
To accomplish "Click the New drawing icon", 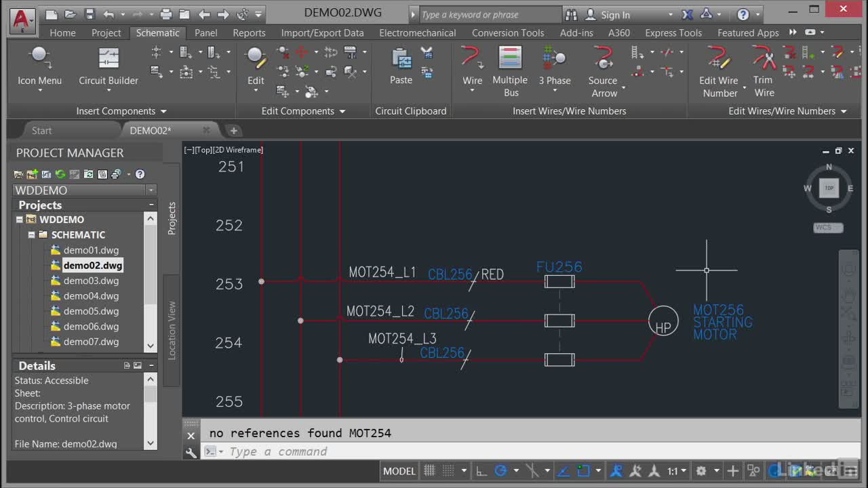I will (52, 14).
